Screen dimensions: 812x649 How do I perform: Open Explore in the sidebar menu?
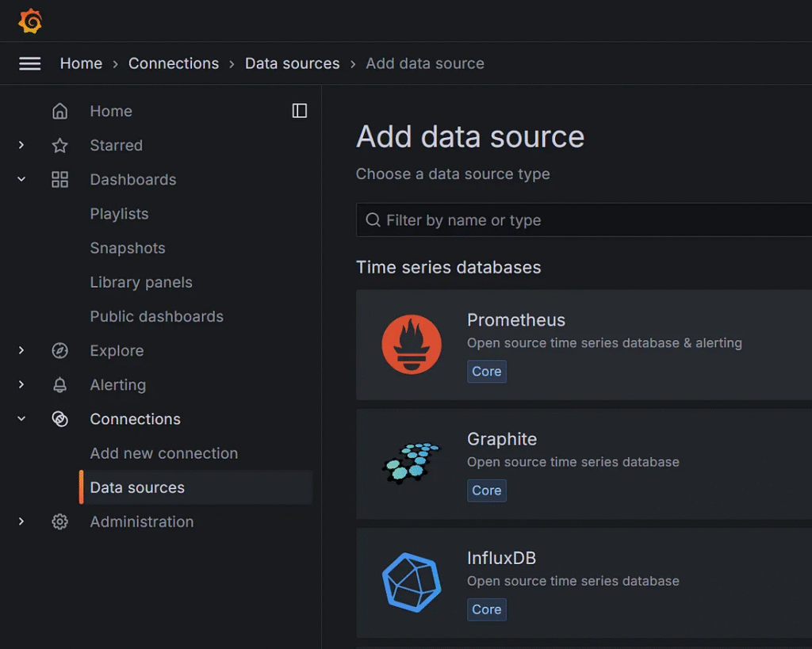coord(117,350)
